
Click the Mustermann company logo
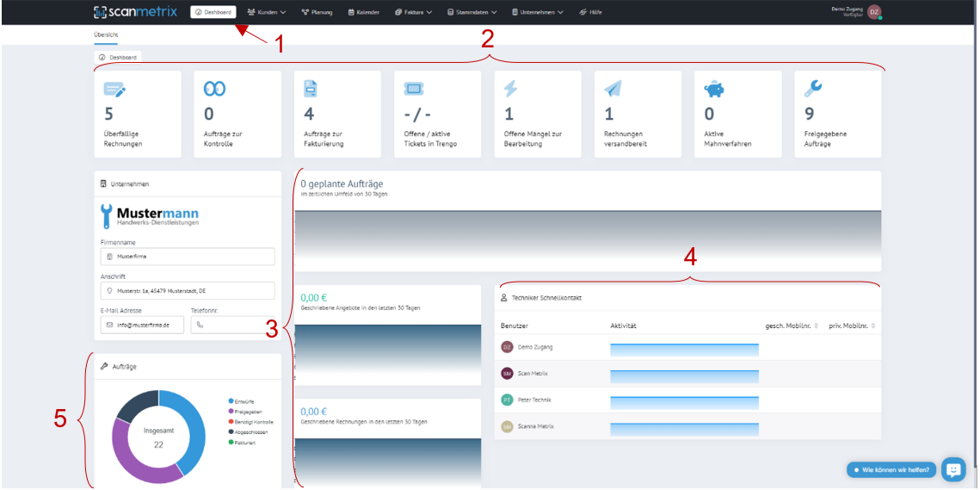point(150,215)
